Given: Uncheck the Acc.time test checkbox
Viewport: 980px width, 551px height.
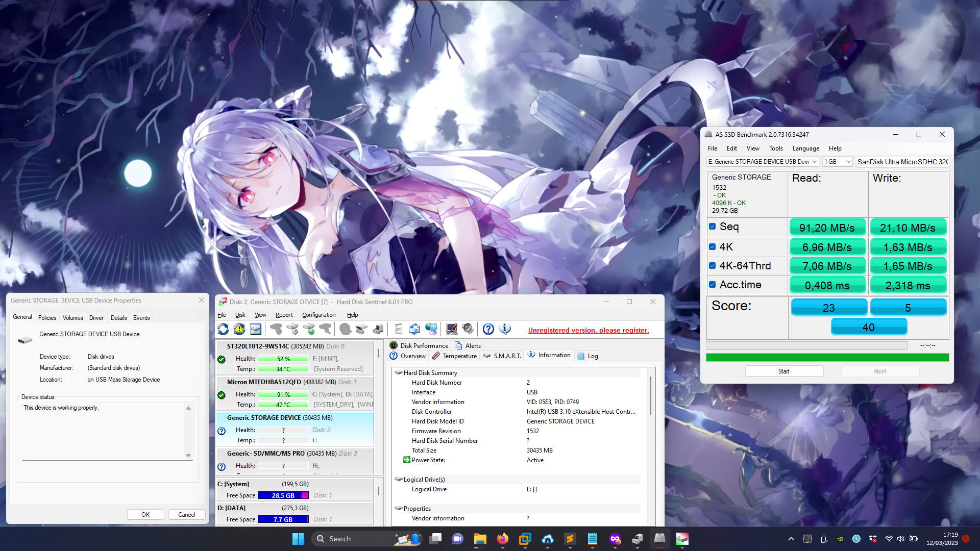Looking at the screenshot, I should tap(712, 285).
